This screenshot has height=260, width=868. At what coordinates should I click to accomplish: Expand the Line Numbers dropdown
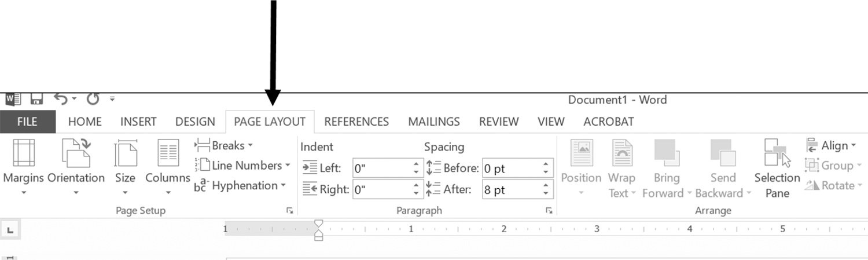242,166
